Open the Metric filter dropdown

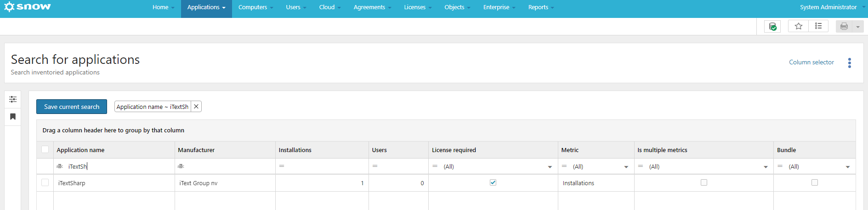click(626, 167)
